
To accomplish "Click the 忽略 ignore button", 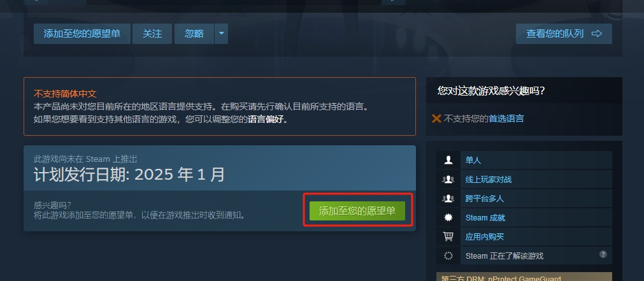I will (194, 34).
